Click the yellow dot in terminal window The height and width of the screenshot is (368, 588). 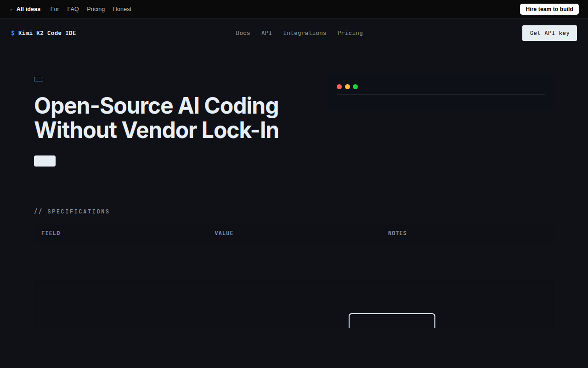point(347,86)
